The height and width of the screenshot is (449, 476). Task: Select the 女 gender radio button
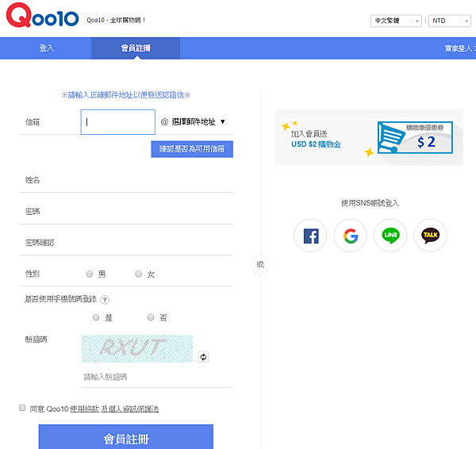(x=138, y=274)
